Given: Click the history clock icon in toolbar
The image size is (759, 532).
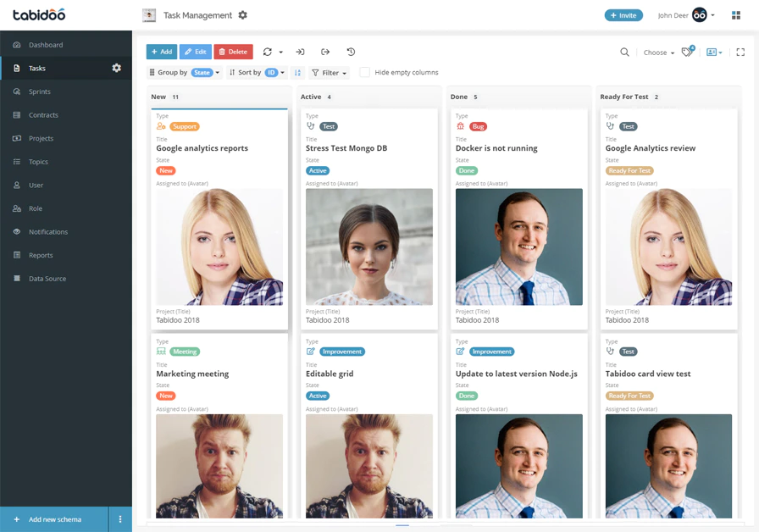Looking at the screenshot, I should click(351, 52).
